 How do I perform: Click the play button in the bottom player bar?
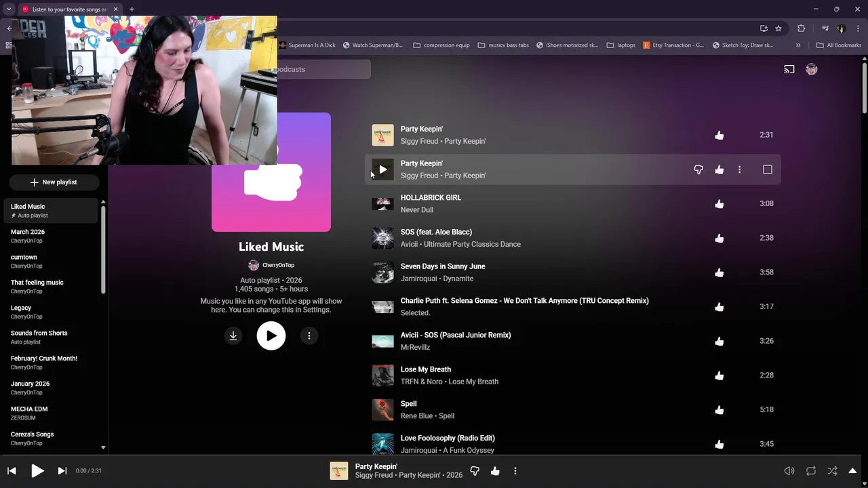point(37,470)
